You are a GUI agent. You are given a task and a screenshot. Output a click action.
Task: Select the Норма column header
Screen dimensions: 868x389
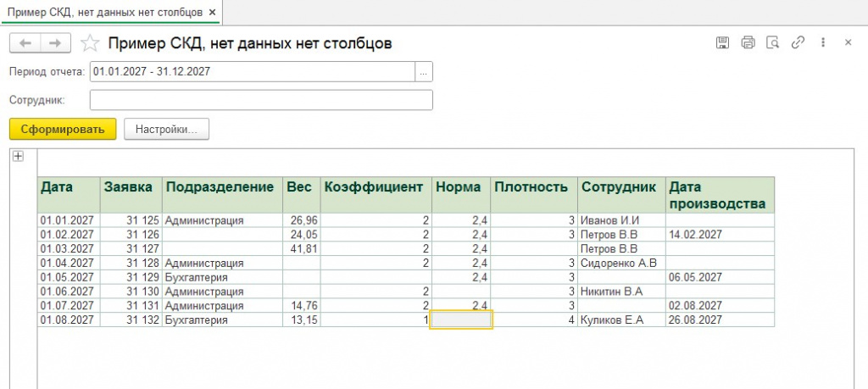[462, 195]
